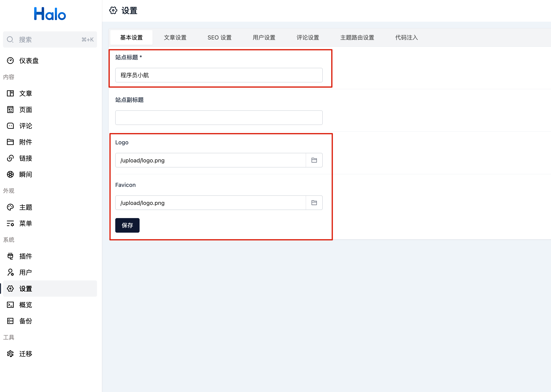Click the empty 站点副标题 input field
This screenshot has width=551, height=392.
[x=219, y=118]
